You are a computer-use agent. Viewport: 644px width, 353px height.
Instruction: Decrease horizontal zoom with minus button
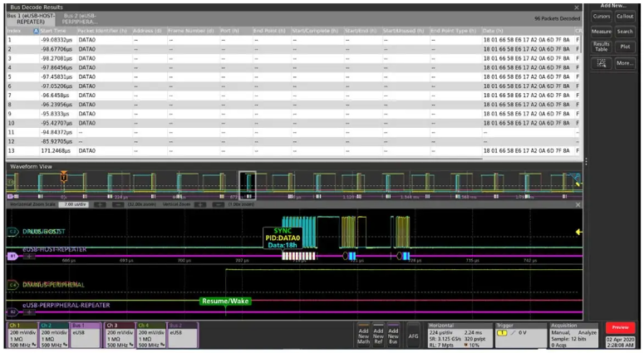point(118,204)
